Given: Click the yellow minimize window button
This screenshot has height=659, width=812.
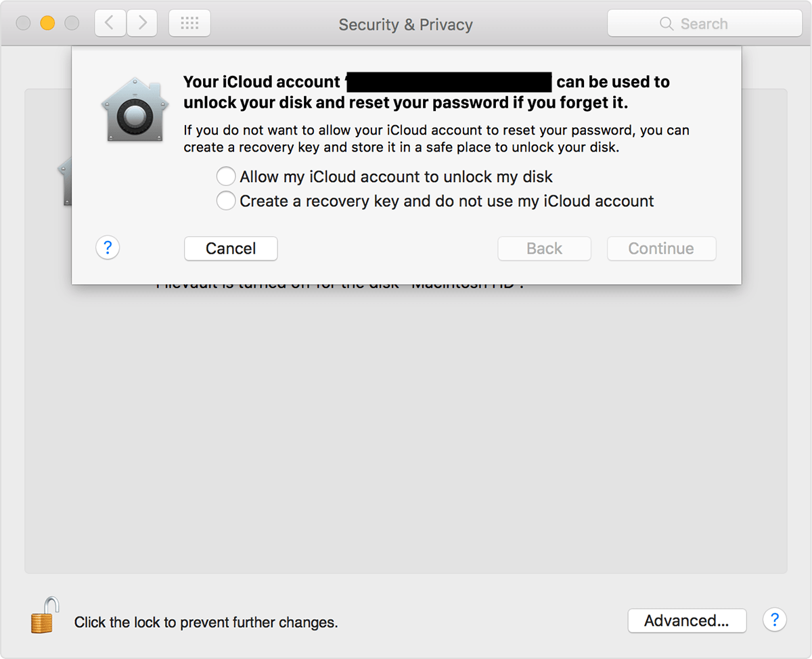Looking at the screenshot, I should point(47,24).
